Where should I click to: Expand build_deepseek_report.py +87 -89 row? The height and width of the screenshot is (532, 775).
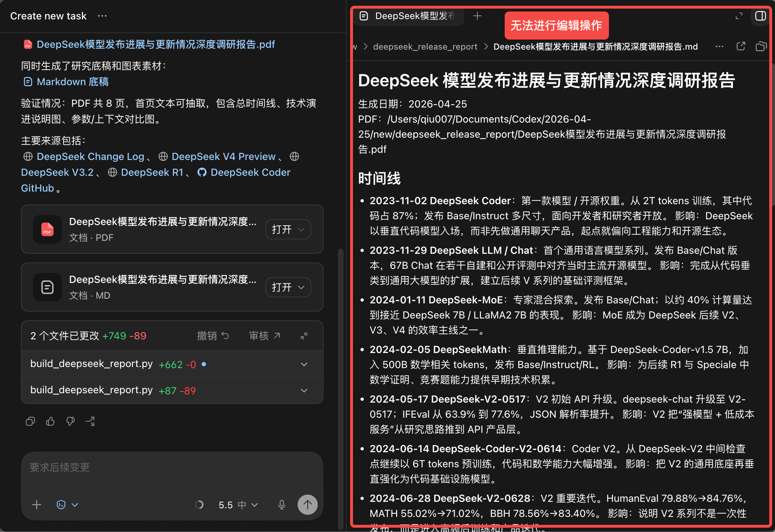pyautogui.click(x=172, y=390)
